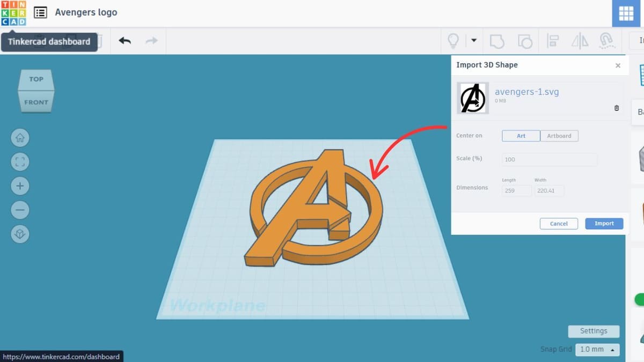
Task: Redo the last undone action
Action: (x=152, y=41)
